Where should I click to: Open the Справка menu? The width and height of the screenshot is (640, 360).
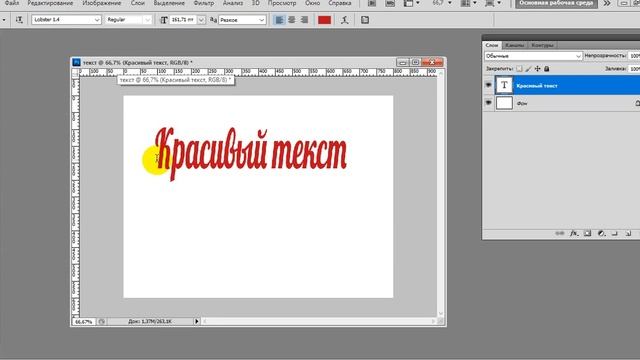[340, 3]
